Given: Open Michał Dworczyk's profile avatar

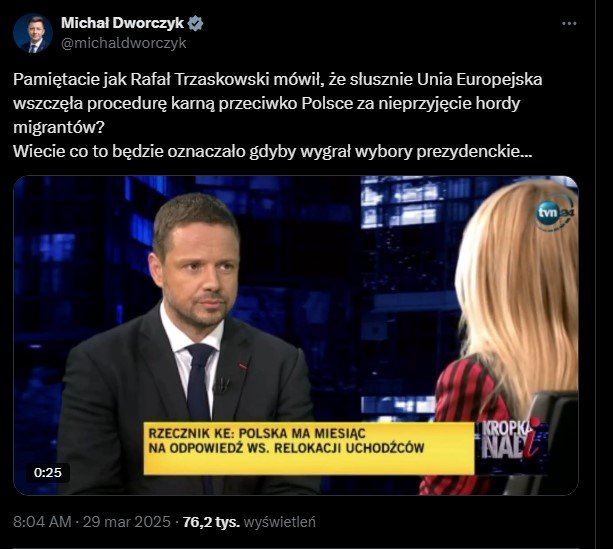Looking at the screenshot, I should point(33,33).
